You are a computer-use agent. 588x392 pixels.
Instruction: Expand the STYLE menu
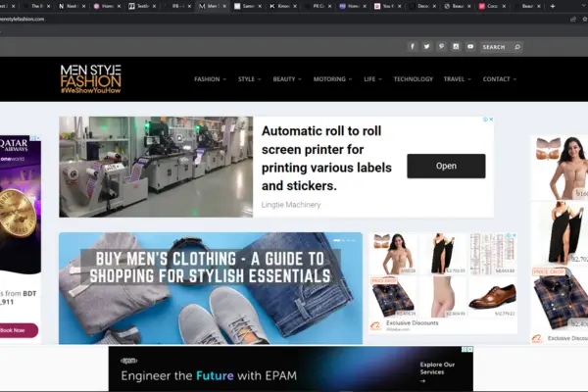[x=249, y=79]
